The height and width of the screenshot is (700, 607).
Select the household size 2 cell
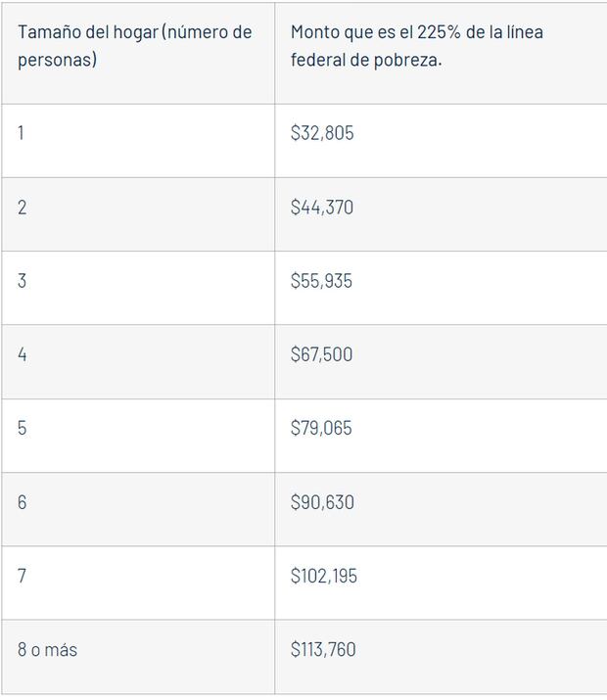click(x=22, y=208)
